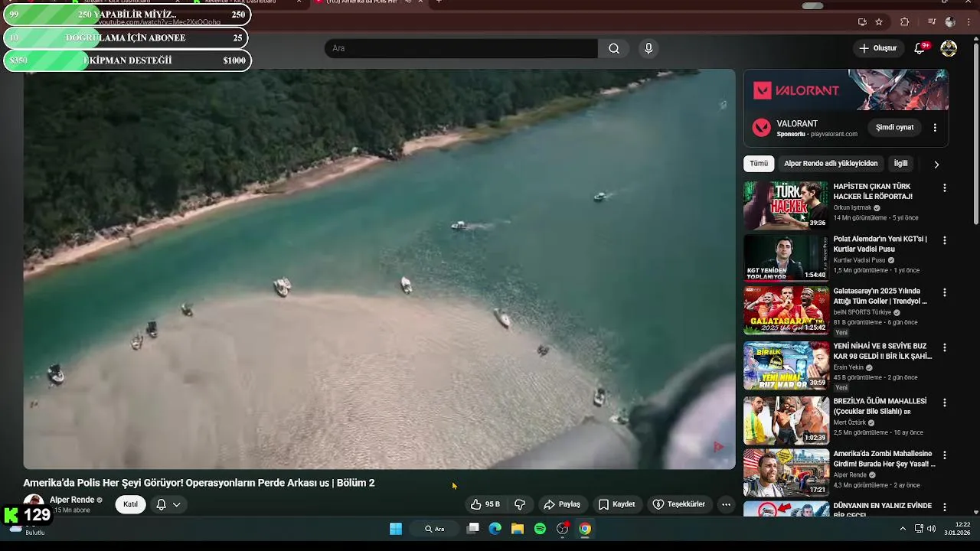980x551 pixels.
Task: Focus the Ara search field
Action: (x=461, y=49)
